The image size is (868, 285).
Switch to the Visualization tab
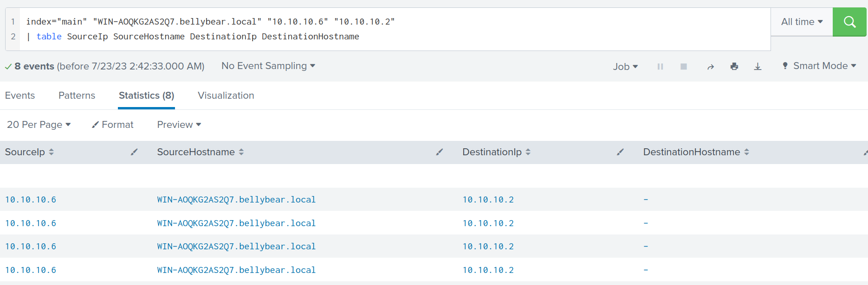click(x=226, y=95)
